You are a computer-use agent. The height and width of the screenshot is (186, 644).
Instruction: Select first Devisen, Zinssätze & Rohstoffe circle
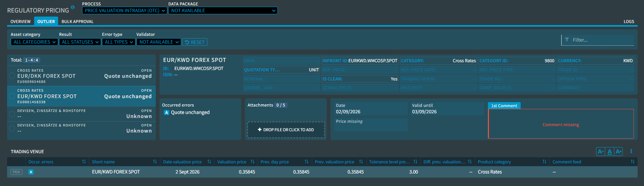tap(12, 114)
